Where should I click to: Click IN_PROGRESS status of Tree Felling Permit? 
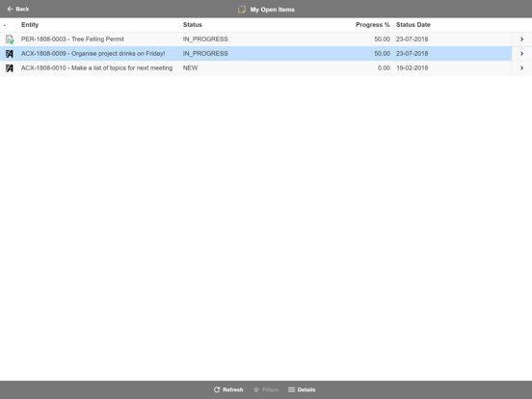[x=205, y=40]
